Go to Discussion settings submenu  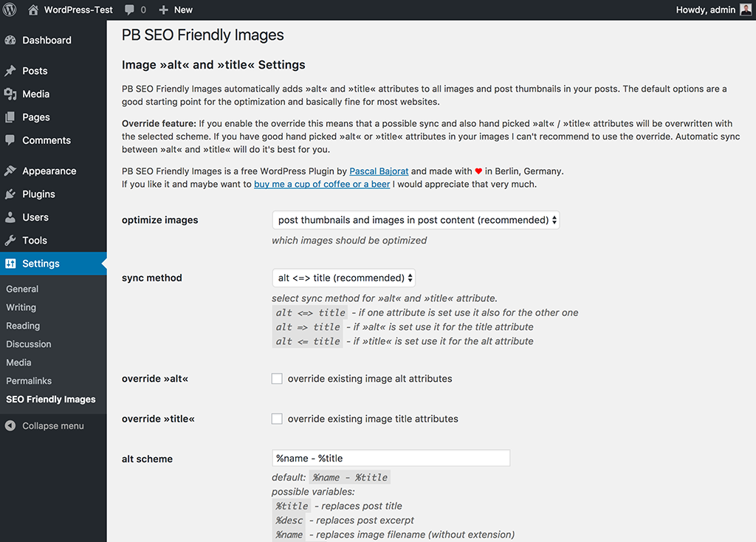(29, 344)
